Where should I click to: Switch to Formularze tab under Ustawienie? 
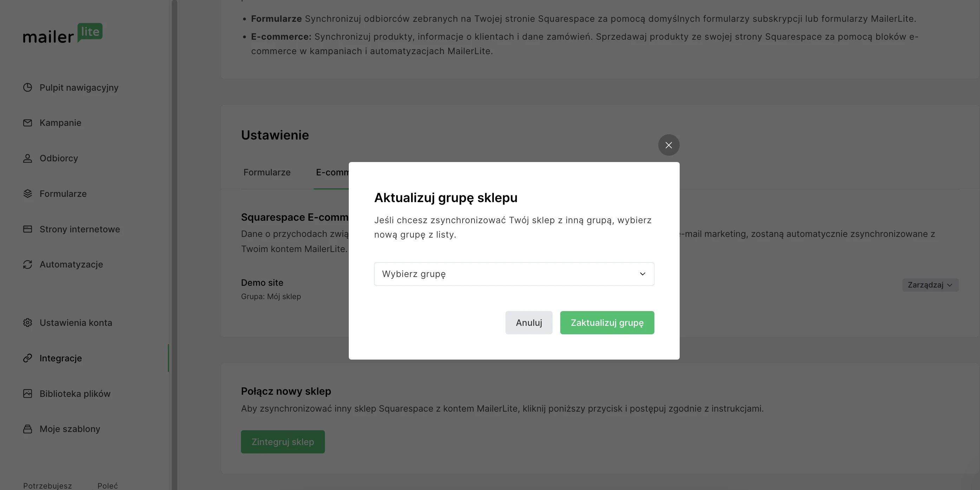point(267,173)
